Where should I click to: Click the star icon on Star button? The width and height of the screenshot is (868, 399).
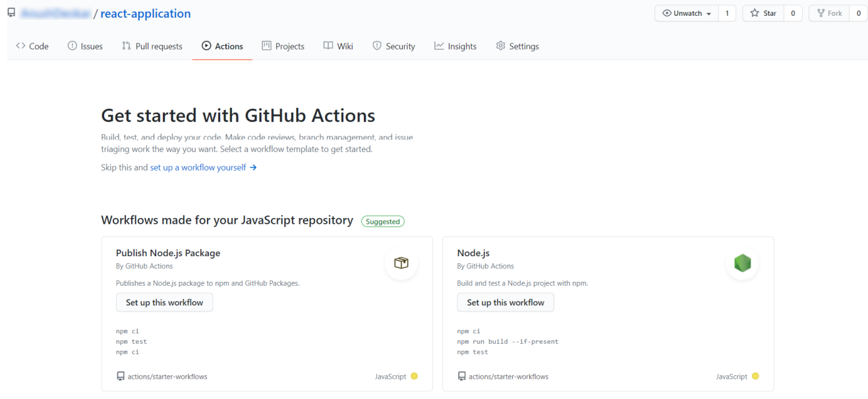pyautogui.click(x=754, y=13)
